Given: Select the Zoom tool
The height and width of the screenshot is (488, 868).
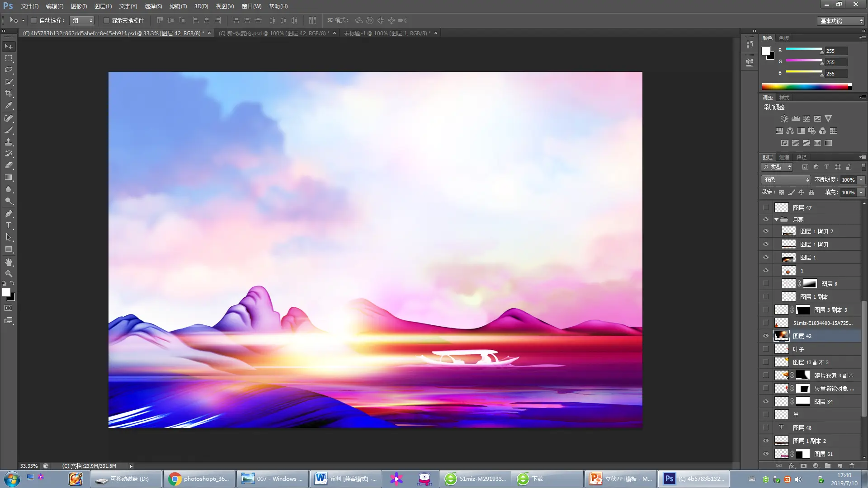Looking at the screenshot, I should tap(9, 274).
